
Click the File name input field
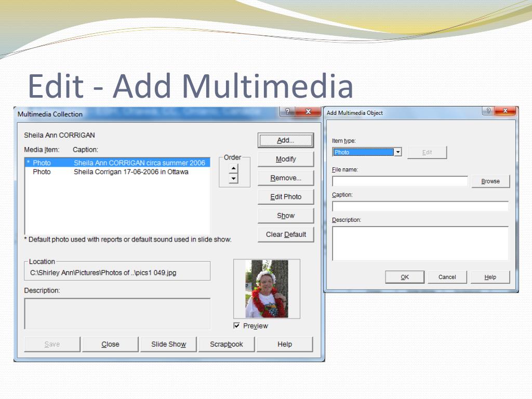point(400,181)
